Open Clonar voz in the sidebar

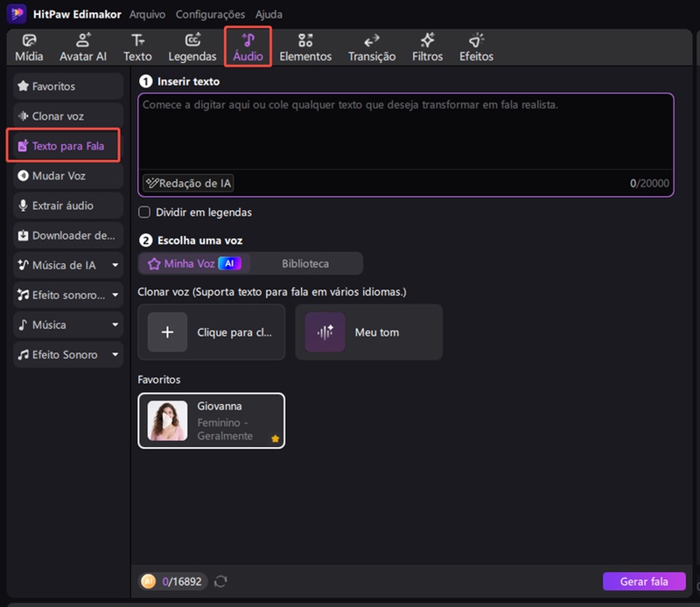68,116
